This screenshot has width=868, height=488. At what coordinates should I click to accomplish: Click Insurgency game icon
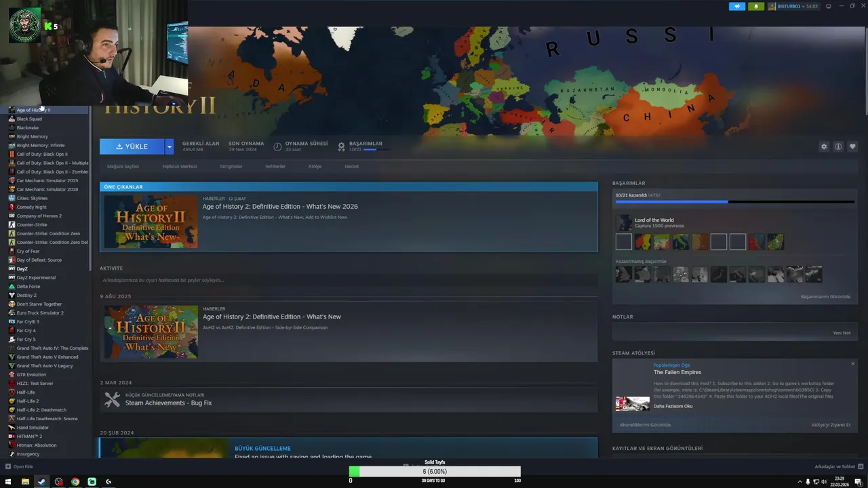pyautogui.click(x=12, y=453)
